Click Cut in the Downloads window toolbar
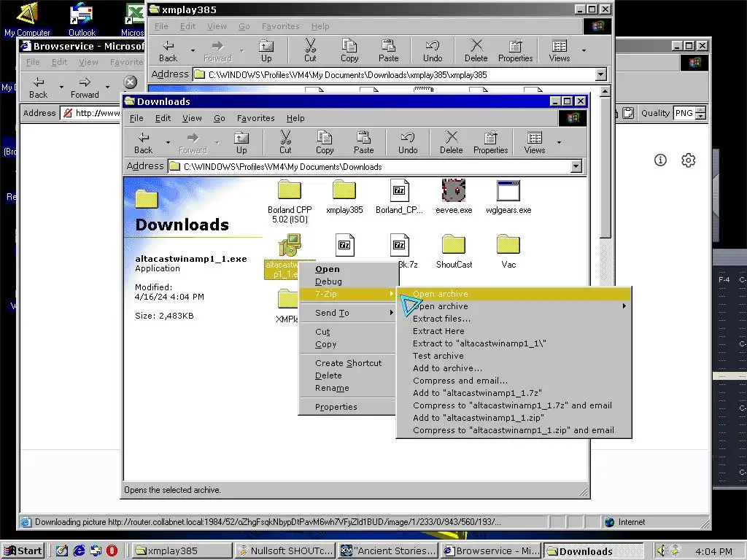This screenshot has width=747, height=560. (x=285, y=143)
